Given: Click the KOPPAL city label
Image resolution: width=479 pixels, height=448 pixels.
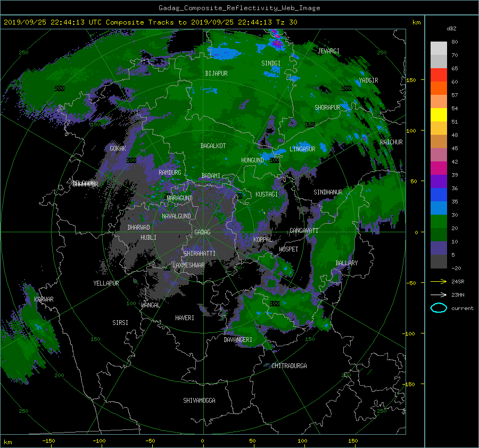Looking at the screenshot, I should (x=263, y=239).
